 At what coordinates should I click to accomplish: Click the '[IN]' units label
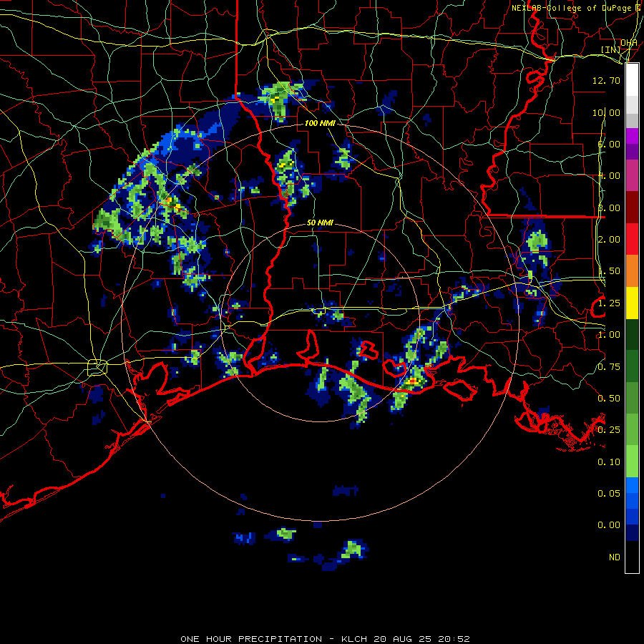coord(611,49)
